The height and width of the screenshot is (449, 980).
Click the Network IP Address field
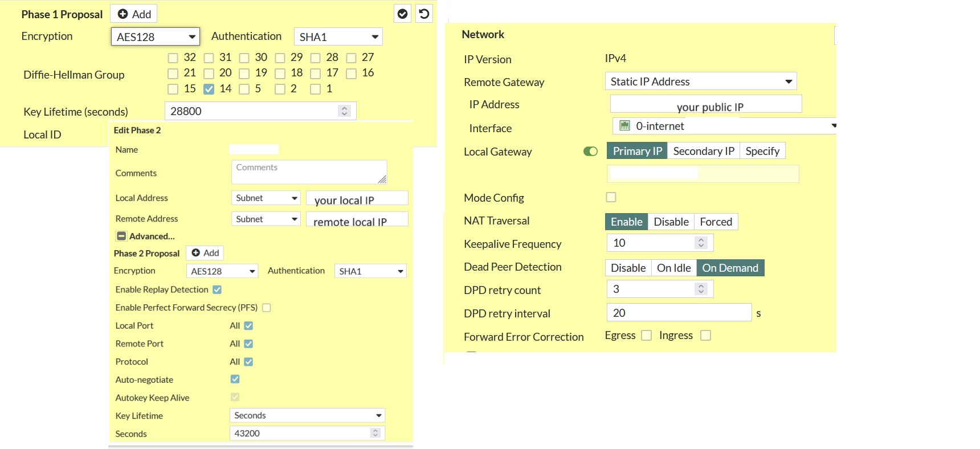(706, 104)
